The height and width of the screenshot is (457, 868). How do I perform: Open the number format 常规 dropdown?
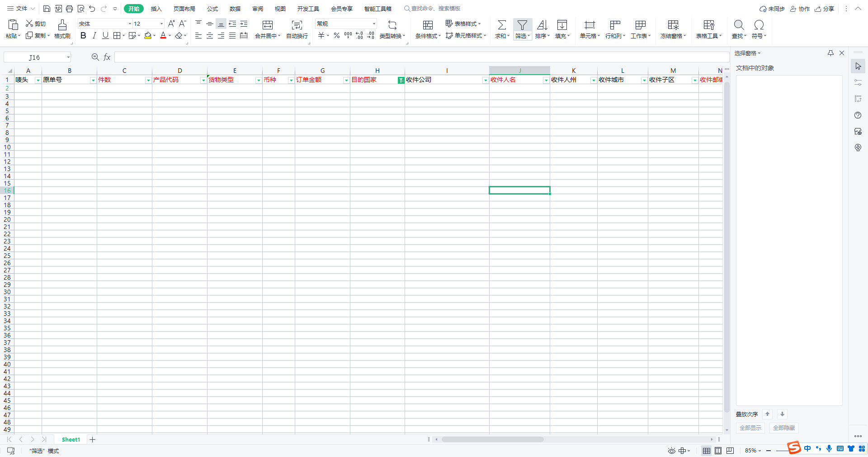[374, 24]
